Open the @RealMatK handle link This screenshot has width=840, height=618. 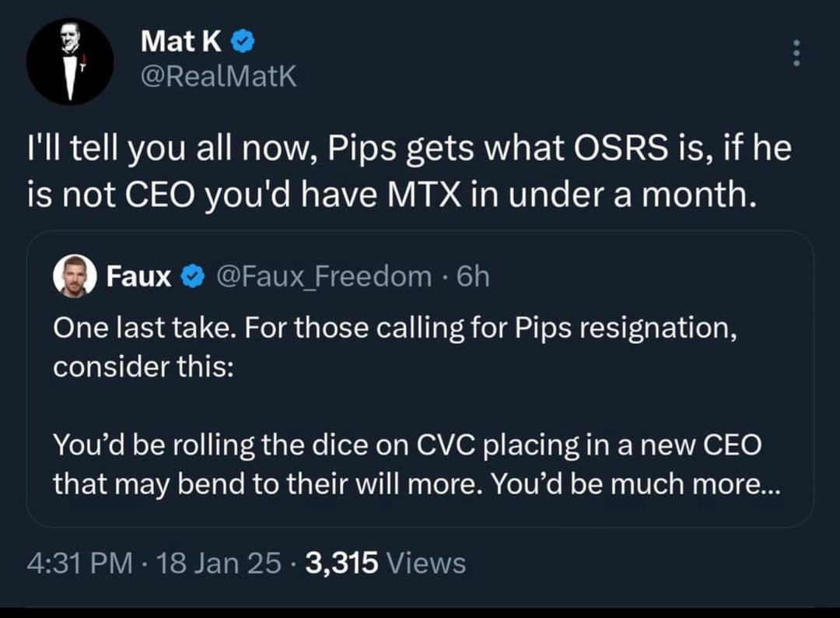click(219, 76)
